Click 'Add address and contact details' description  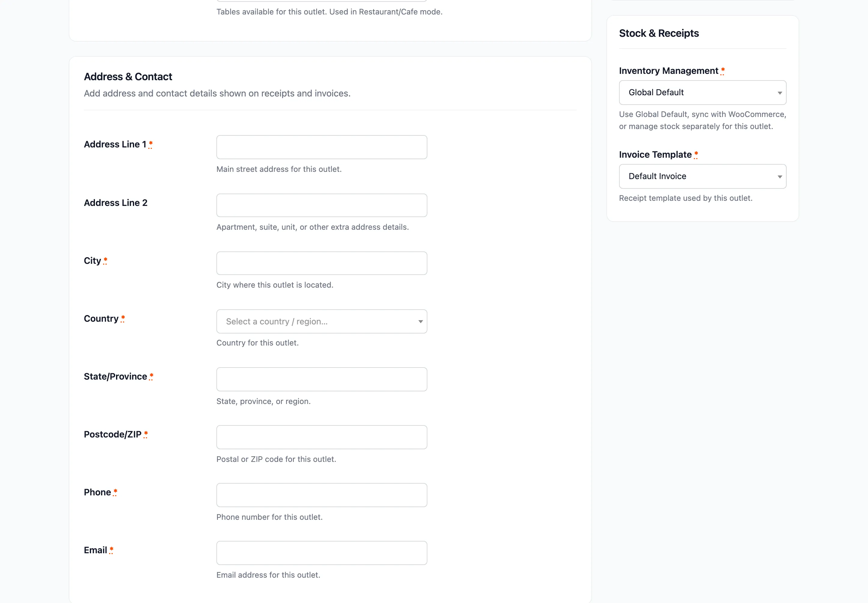point(217,93)
